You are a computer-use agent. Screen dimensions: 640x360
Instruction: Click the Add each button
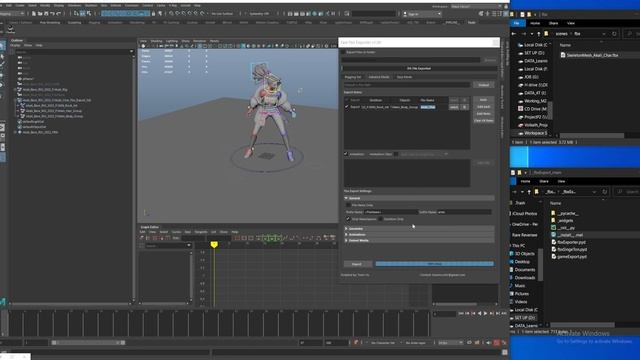[483, 107]
